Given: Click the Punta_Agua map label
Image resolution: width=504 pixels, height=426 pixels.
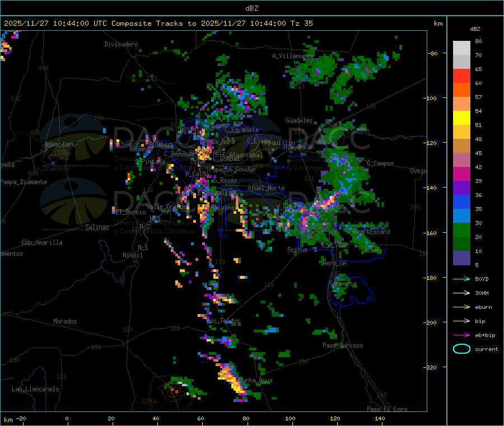Looking at the screenshot, I should [x=255, y=380].
